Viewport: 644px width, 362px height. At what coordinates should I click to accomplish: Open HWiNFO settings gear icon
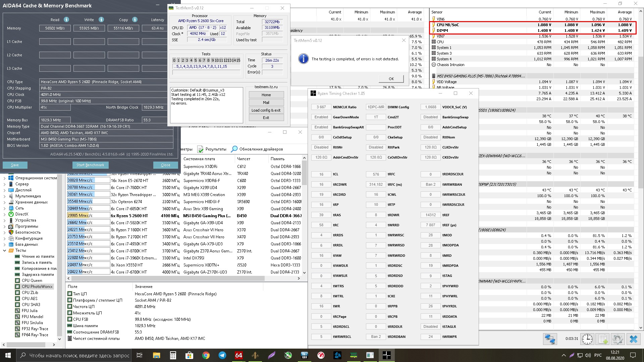tap(618, 339)
